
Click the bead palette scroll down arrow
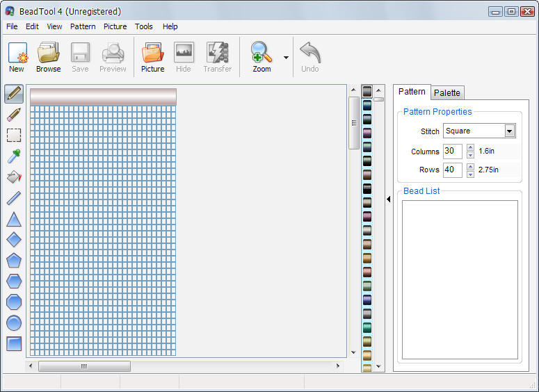pos(378,366)
